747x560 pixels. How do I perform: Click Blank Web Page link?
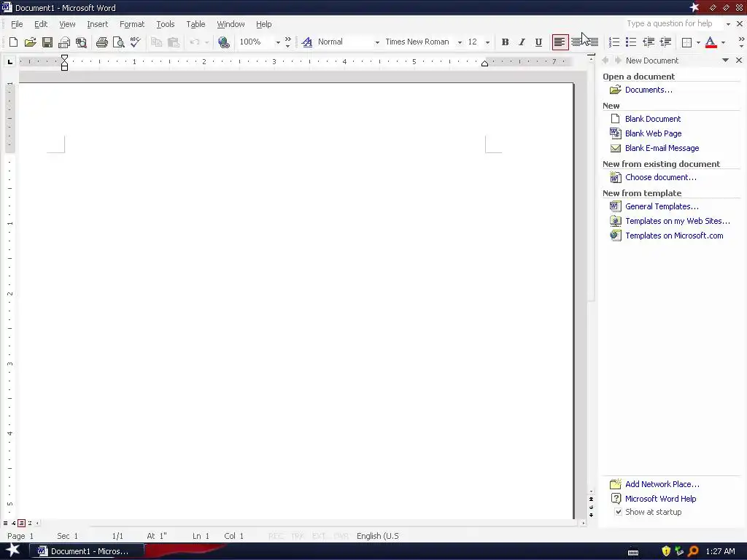coord(653,133)
